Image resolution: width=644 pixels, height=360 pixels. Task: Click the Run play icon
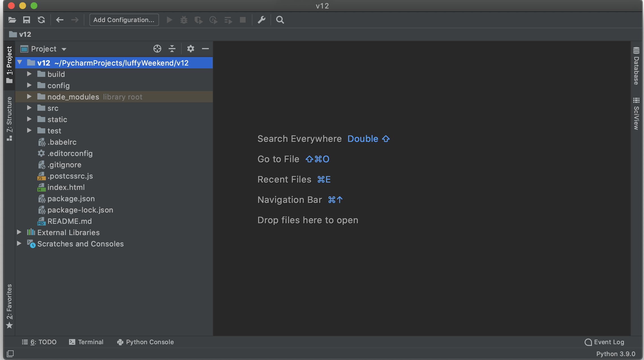[169, 20]
